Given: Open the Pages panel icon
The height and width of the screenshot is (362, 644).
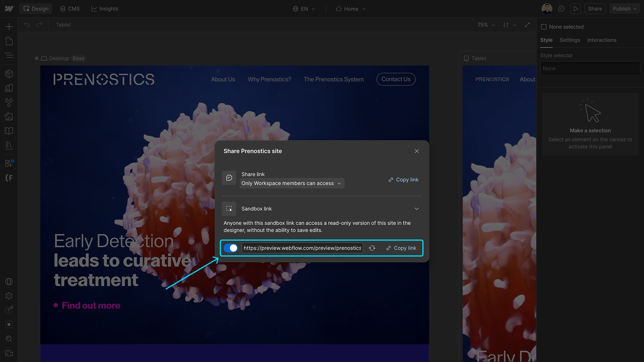Looking at the screenshot, I should tap(9, 41).
